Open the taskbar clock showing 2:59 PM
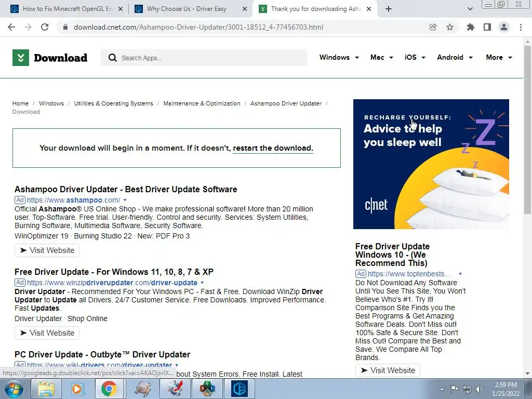This screenshot has width=532, height=399. tap(506, 389)
